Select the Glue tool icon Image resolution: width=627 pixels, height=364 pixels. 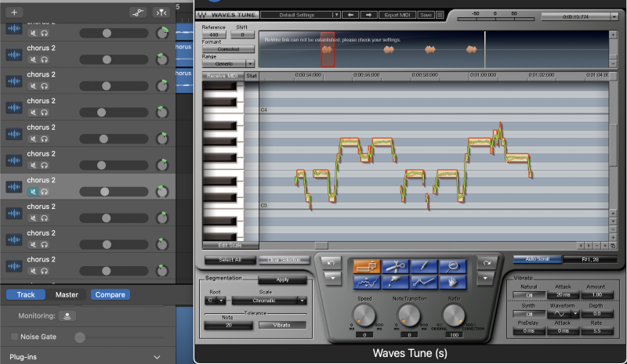coord(395,282)
